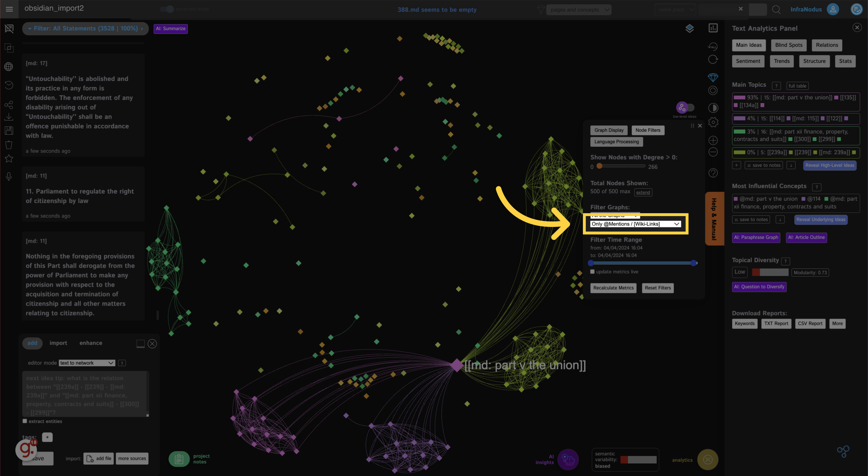Adjust Show Nodes with Degree slider

pos(600,167)
